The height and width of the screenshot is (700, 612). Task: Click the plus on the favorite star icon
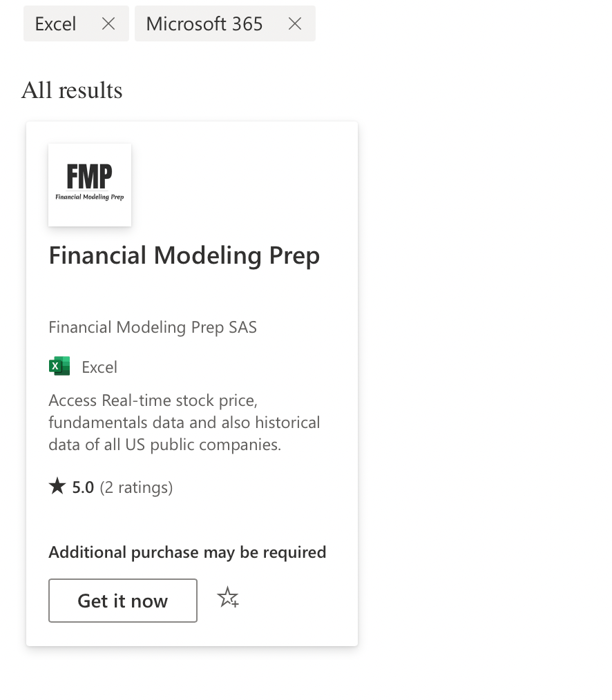pos(235,605)
